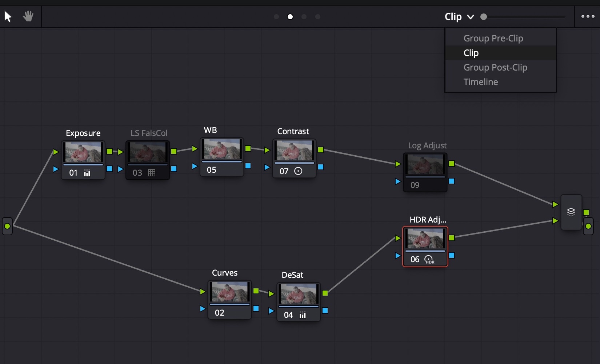Toggle the highlighted second dot indicator
The height and width of the screenshot is (364, 600).
290,17
